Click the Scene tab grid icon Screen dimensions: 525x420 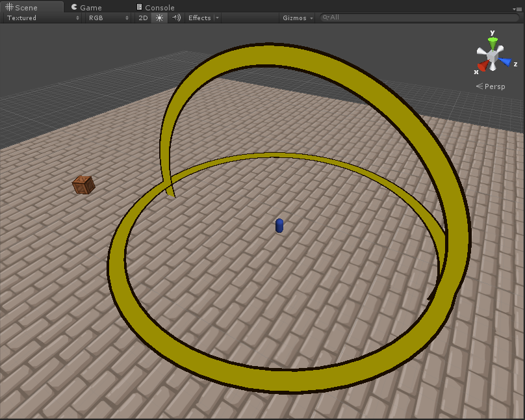click(x=9, y=7)
